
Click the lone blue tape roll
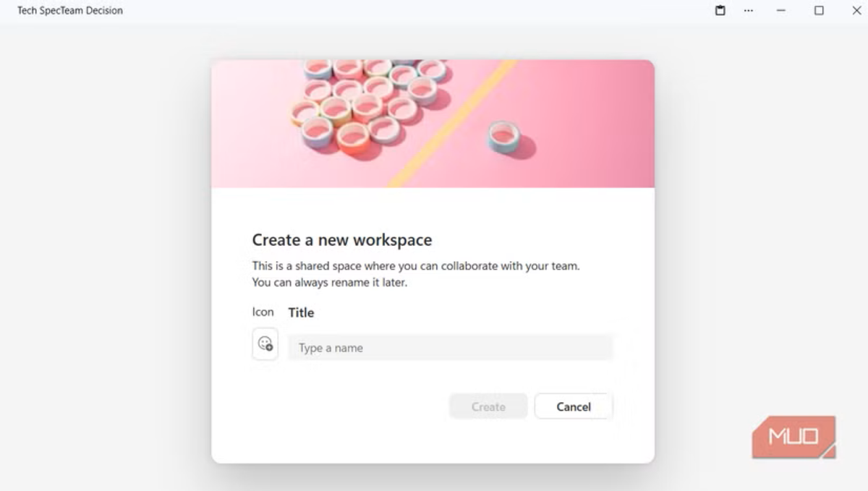coord(503,136)
